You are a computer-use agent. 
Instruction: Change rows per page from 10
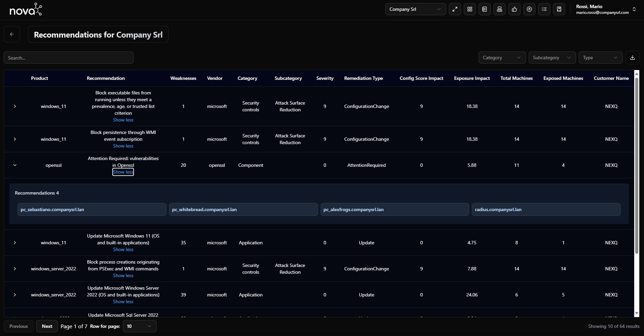tap(139, 326)
